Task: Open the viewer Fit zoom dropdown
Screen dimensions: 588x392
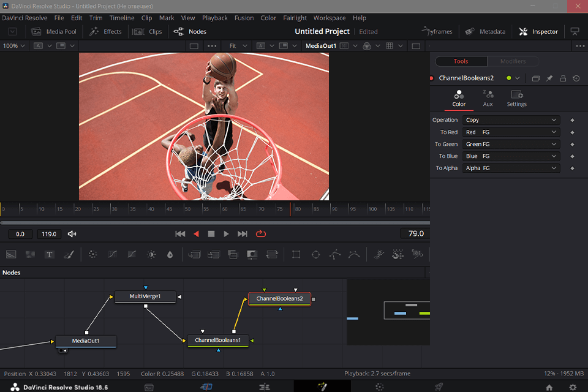Action: click(236, 46)
